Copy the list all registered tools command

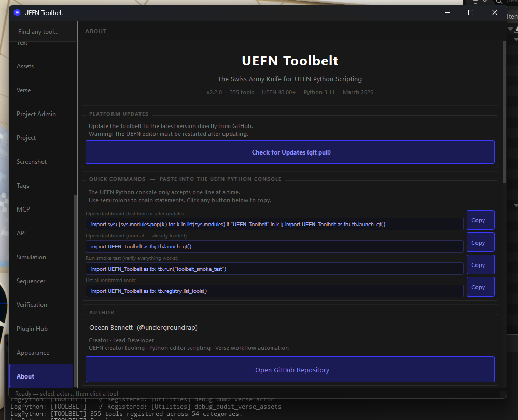coord(480,287)
